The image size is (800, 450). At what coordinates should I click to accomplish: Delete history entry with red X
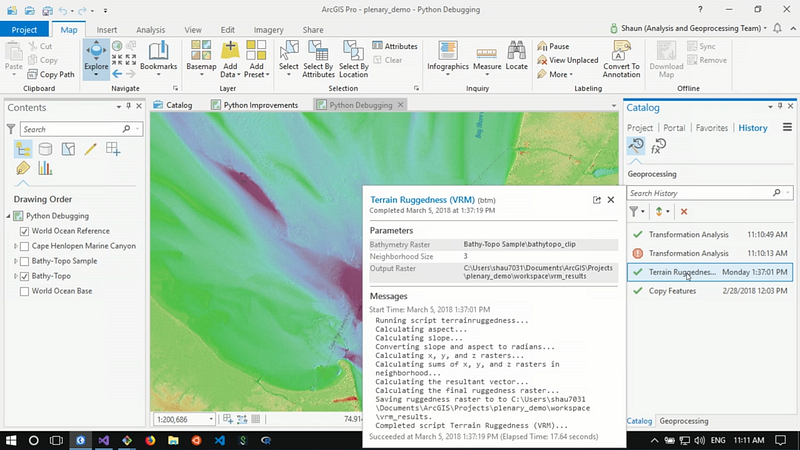tap(684, 211)
